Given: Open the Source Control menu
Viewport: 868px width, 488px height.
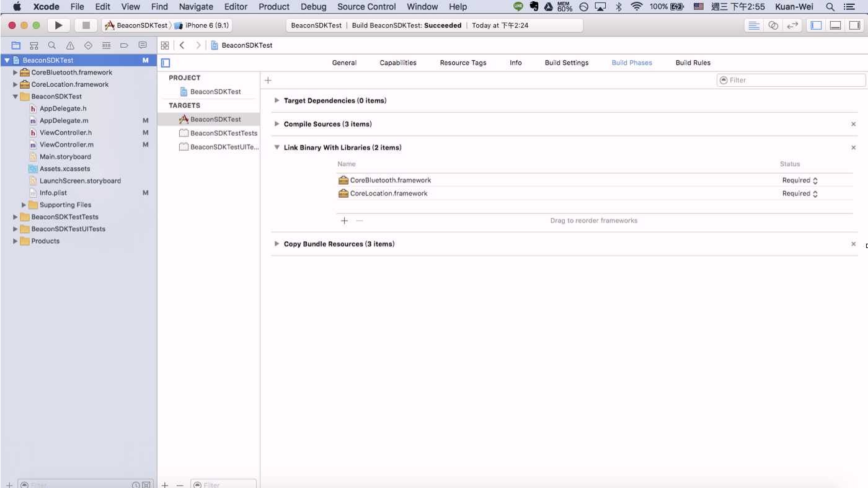Looking at the screenshot, I should [366, 7].
